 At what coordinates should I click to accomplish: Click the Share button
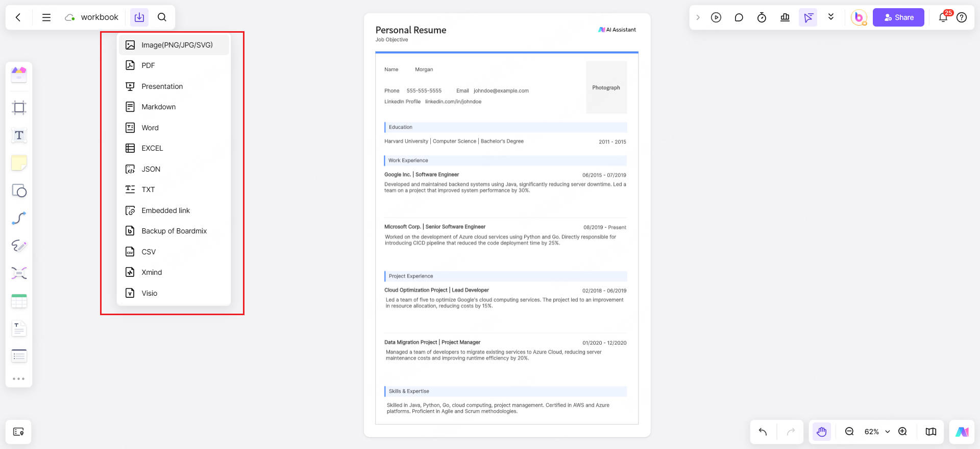898,17
